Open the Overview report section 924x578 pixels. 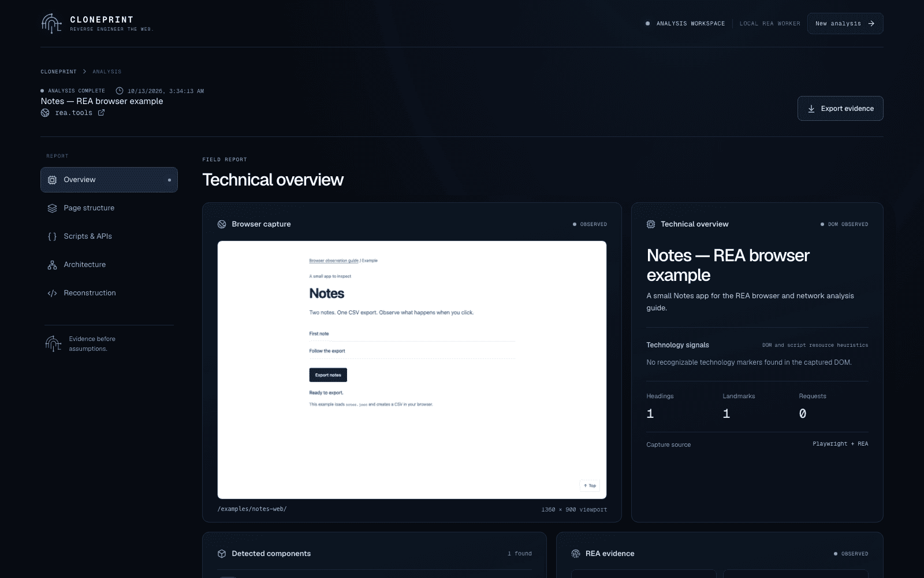point(109,180)
